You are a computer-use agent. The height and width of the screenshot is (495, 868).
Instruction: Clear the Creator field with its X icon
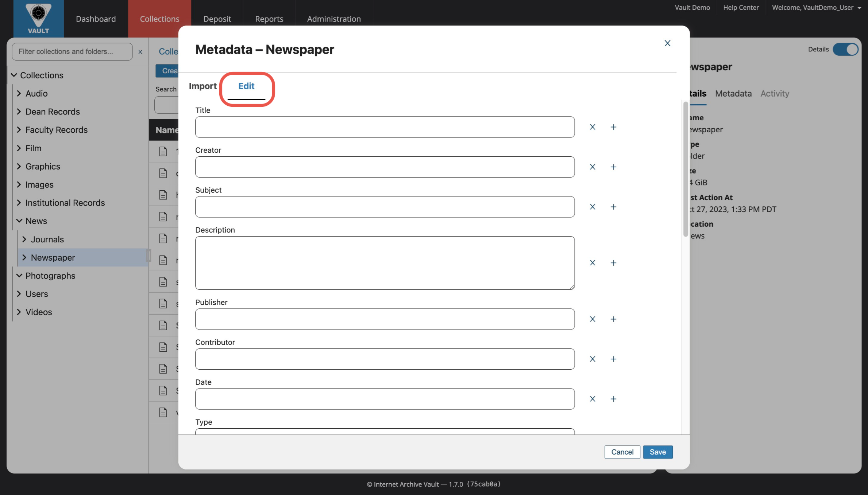[592, 167]
